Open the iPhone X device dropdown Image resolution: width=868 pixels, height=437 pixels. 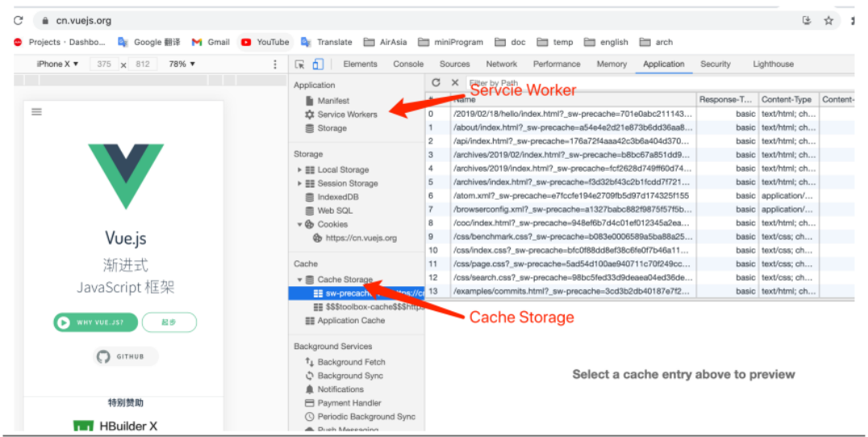[x=57, y=65]
